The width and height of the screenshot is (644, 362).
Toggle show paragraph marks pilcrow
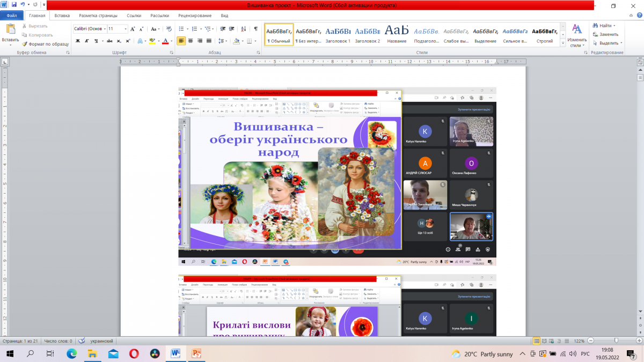(x=255, y=29)
